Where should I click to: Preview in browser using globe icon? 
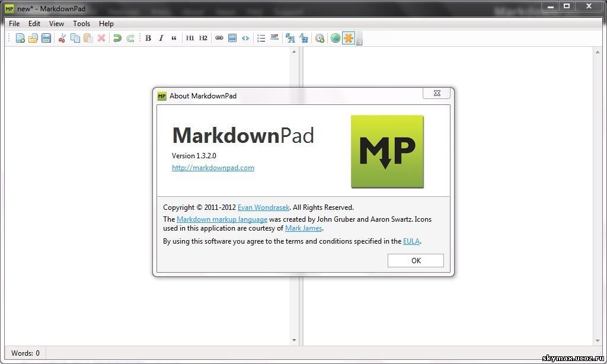[x=336, y=38]
